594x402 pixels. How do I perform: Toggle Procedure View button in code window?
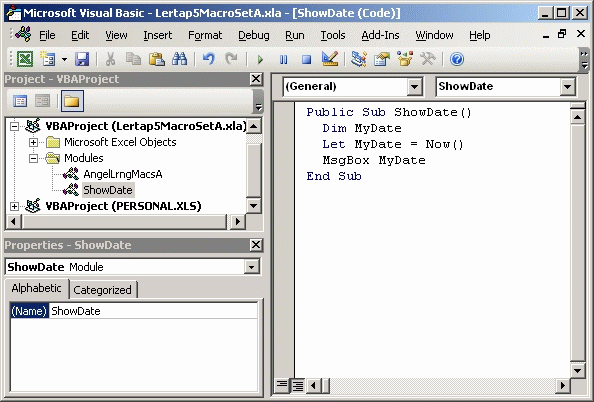pyautogui.click(x=281, y=386)
